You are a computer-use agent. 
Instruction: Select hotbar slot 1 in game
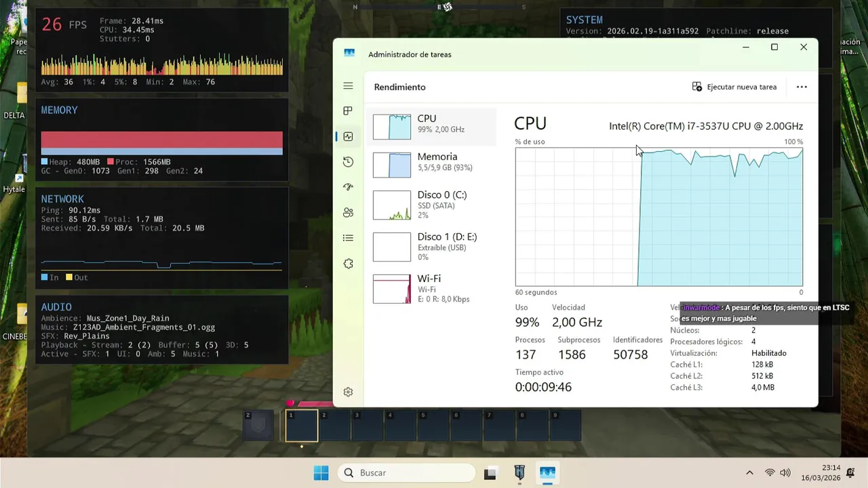[x=301, y=426]
